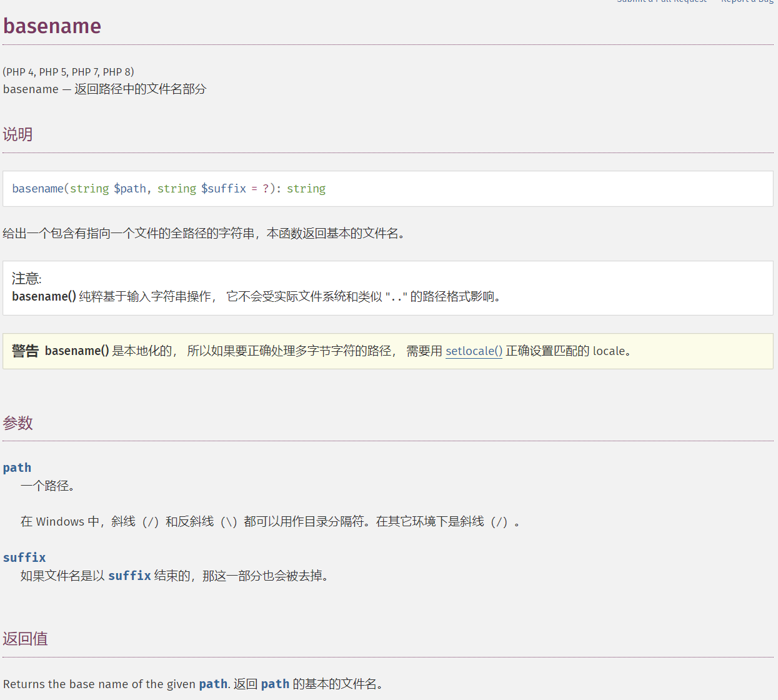The height and width of the screenshot is (700, 778).
Task: Click bold basename() inside the warning box
Action: [x=77, y=351]
